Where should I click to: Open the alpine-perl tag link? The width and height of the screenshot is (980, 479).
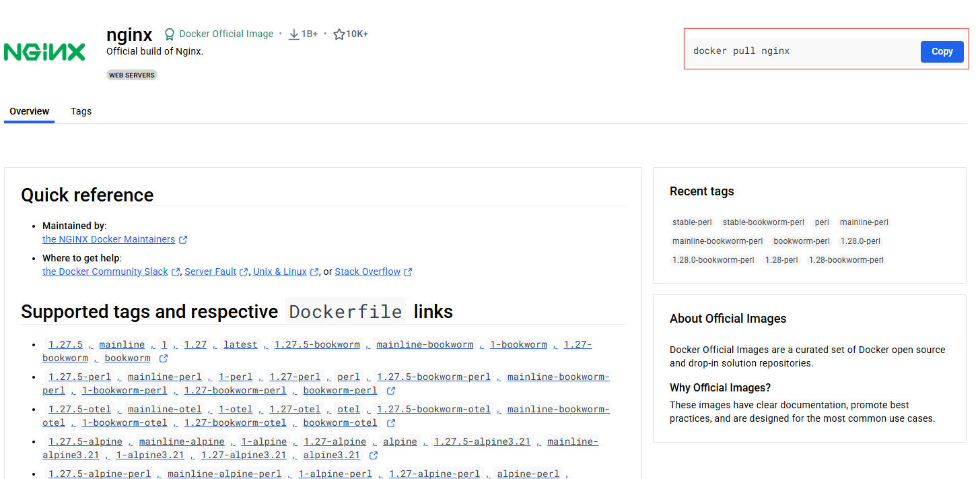click(x=528, y=474)
